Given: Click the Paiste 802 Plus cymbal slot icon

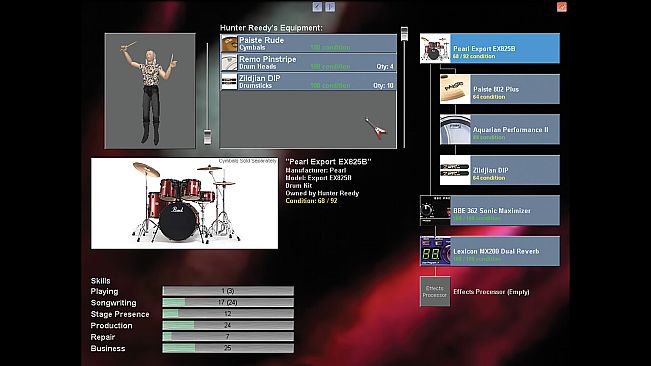Looking at the screenshot, I should pos(455,89).
